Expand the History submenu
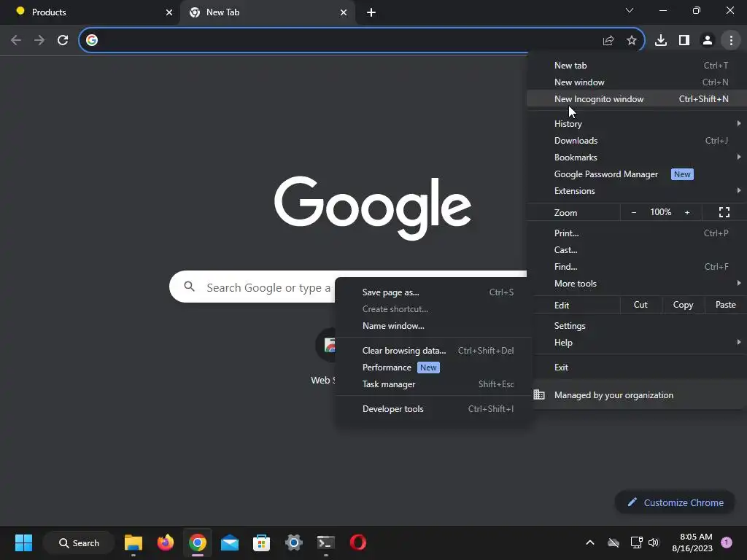Viewport: 747px width, 560px height. point(636,124)
